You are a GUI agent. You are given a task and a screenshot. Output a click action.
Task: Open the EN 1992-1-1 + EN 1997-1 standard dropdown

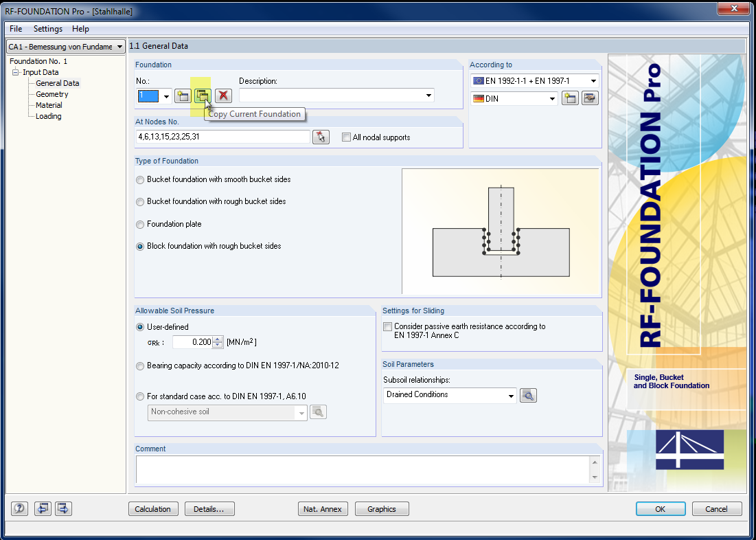click(x=593, y=80)
